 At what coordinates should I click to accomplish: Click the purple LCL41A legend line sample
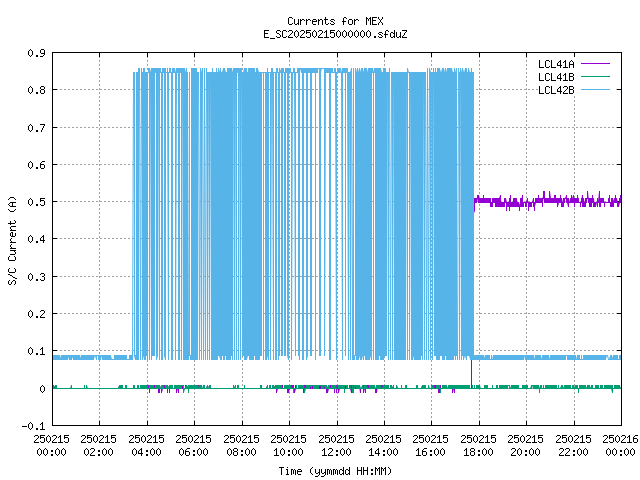[595, 64]
